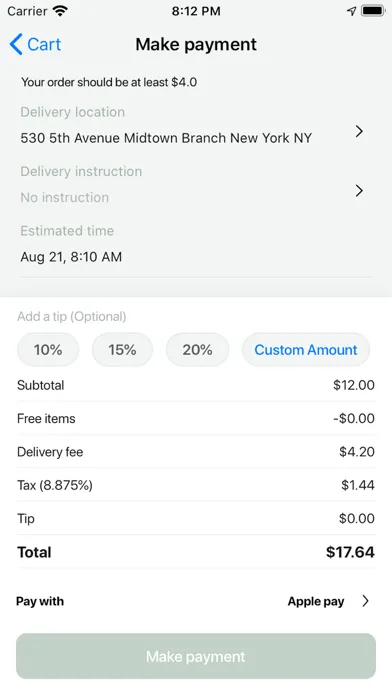Viewport: 392px width, 696px height.
Task: Select the 20% tip option
Action: click(x=198, y=350)
